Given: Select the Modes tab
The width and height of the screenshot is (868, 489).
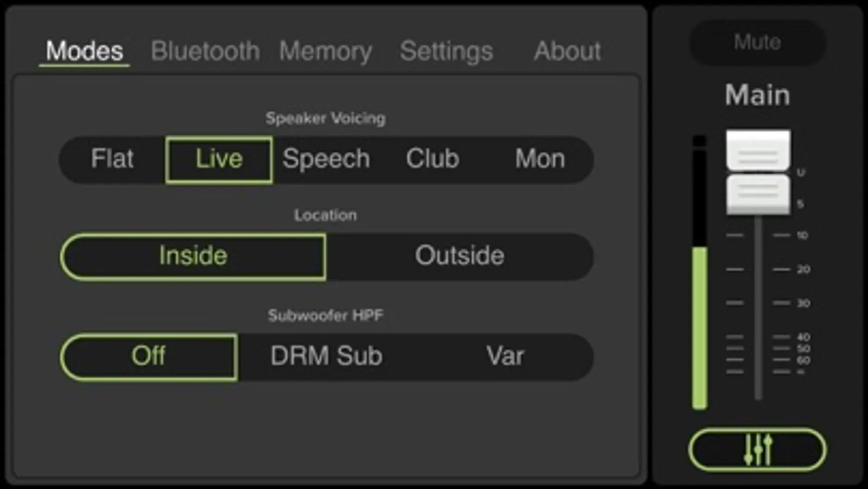Looking at the screenshot, I should click(x=84, y=51).
